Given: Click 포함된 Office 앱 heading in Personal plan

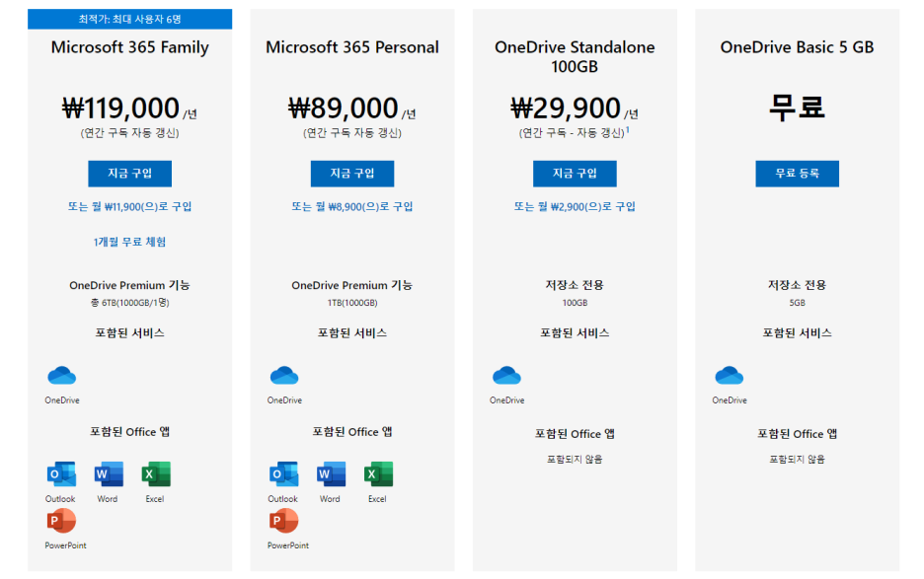Looking at the screenshot, I should pyautogui.click(x=352, y=432).
